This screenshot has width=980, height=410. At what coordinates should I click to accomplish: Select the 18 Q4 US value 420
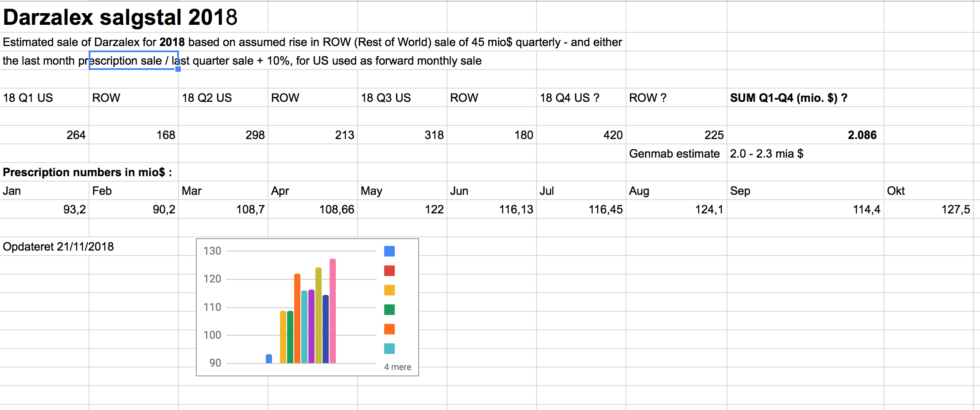click(x=581, y=135)
